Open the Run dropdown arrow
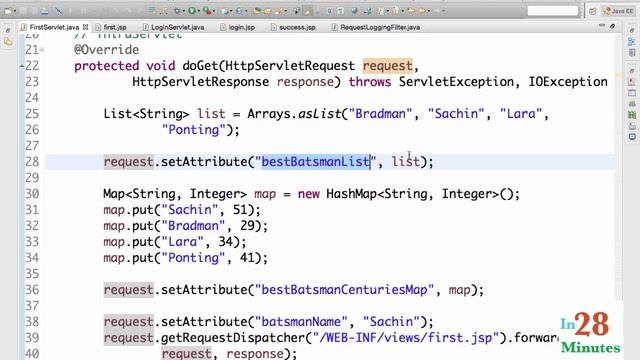 coord(198,11)
